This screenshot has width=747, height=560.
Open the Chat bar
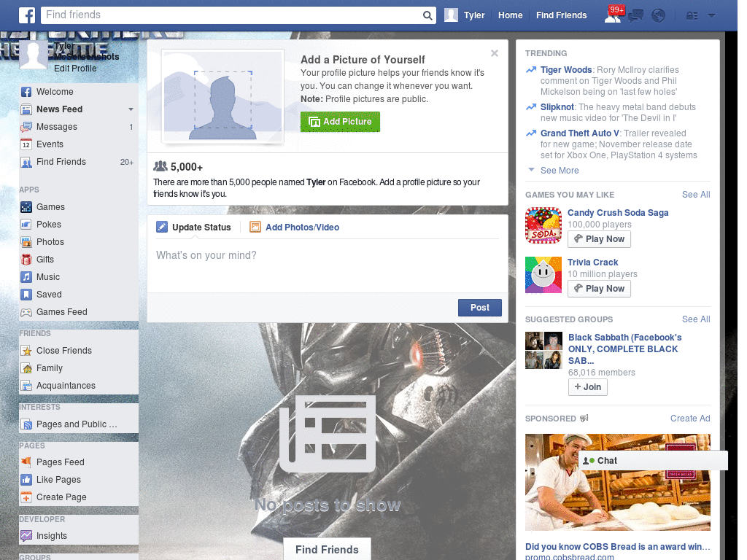tap(653, 461)
